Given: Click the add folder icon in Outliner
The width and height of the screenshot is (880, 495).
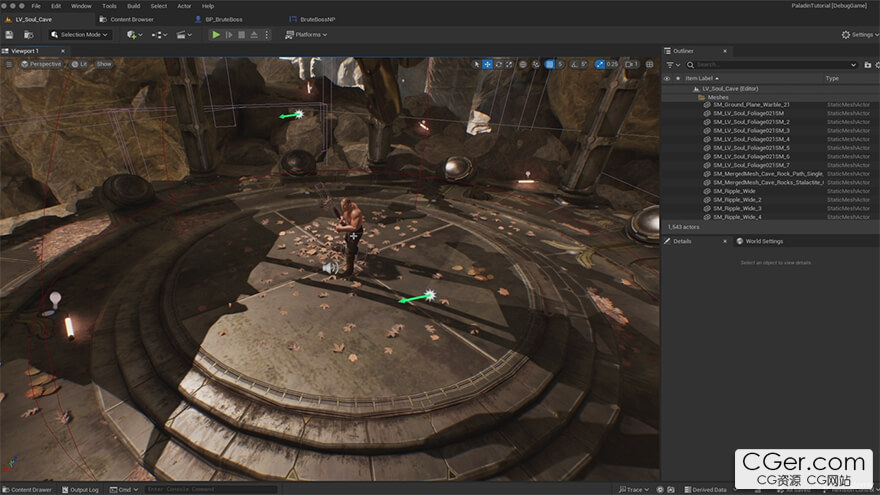Looking at the screenshot, I should (x=868, y=65).
